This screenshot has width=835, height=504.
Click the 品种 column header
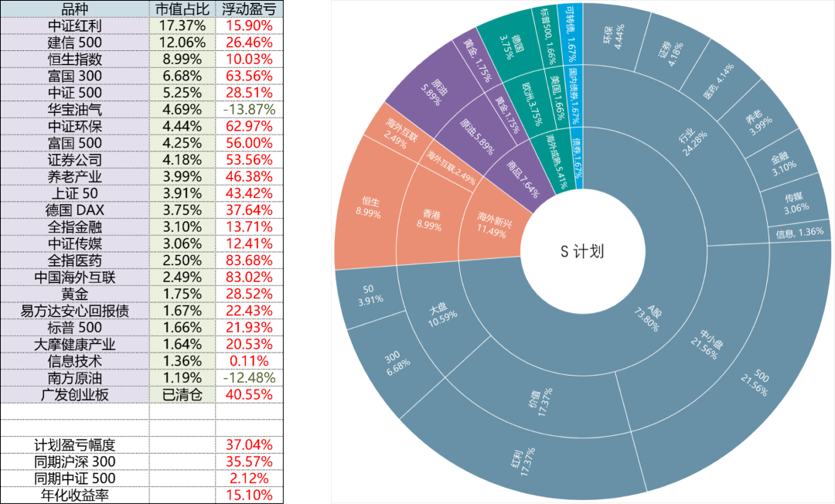[74, 9]
